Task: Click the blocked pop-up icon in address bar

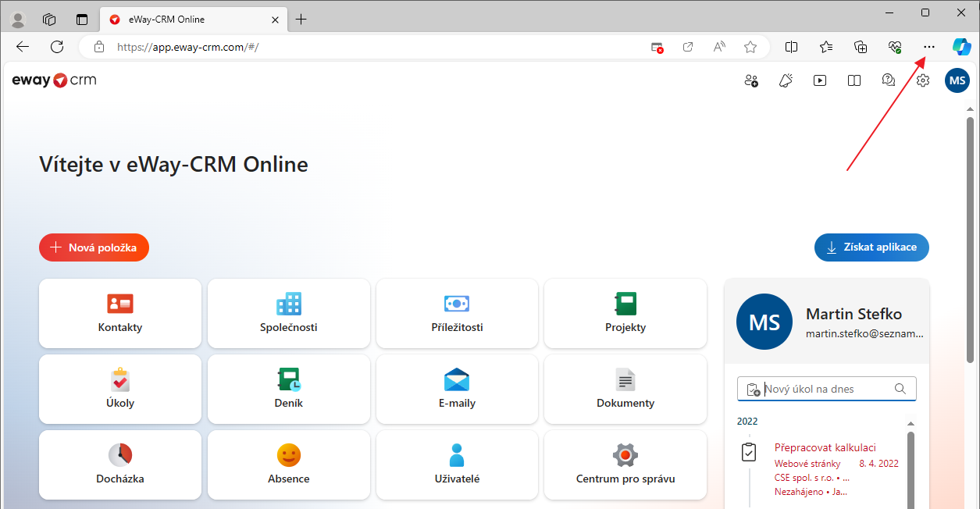Action: [657, 47]
